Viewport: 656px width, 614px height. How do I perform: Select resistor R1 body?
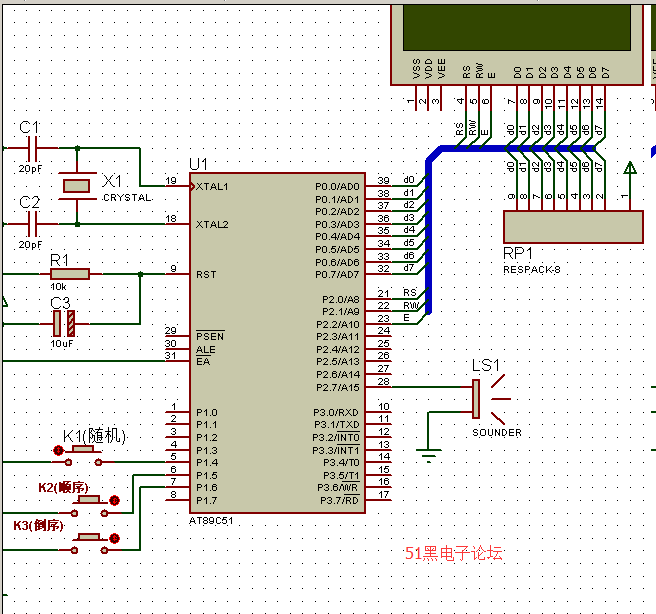70,274
